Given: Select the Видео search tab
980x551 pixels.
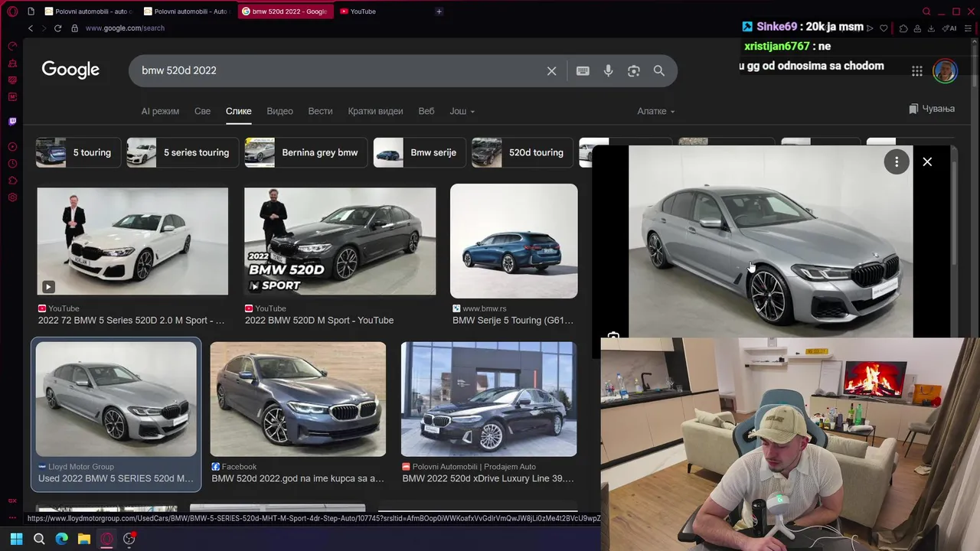Looking at the screenshot, I should tap(279, 111).
